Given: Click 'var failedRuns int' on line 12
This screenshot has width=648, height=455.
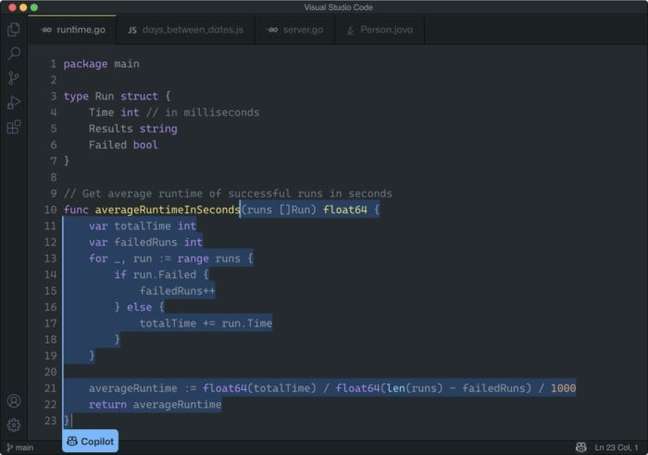Looking at the screenshot, I should click(146, 242).
